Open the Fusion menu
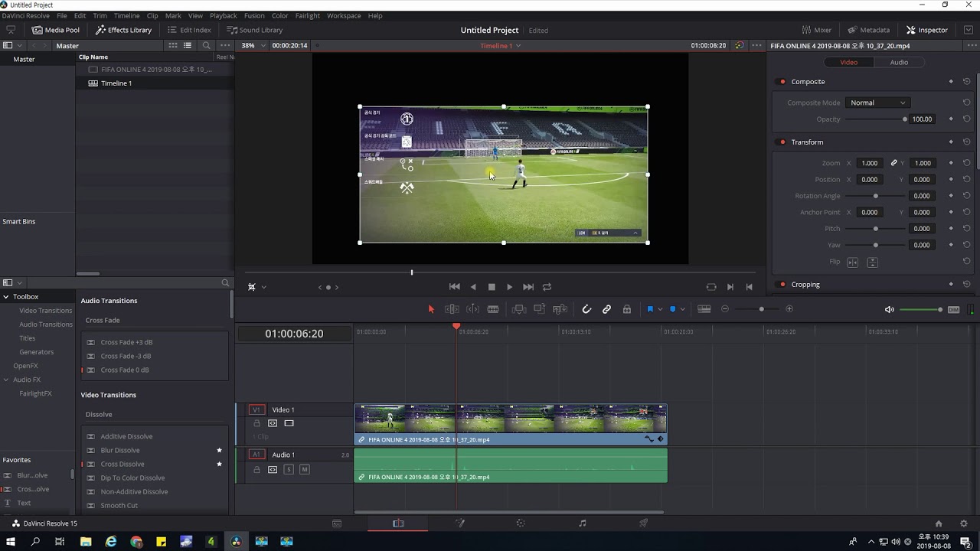Screen dimensions: 980x551 (x=254, y=15)
